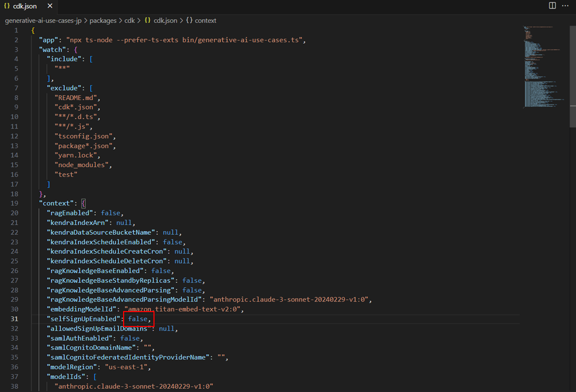Screen dimensions: 576x392
Task: Click "ragKnowledgeBaseStandbyReplicas" key
Action: tap(111, 281)
